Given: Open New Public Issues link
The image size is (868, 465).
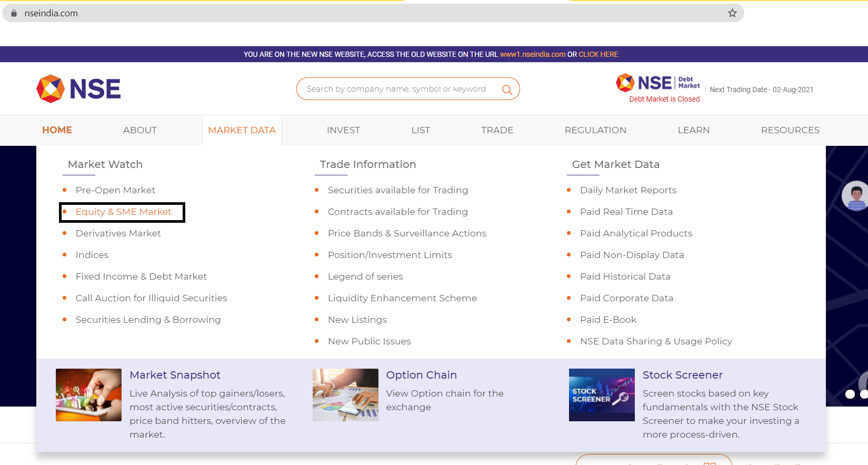Looking at the screenshot, I should (x=369, y=341).
